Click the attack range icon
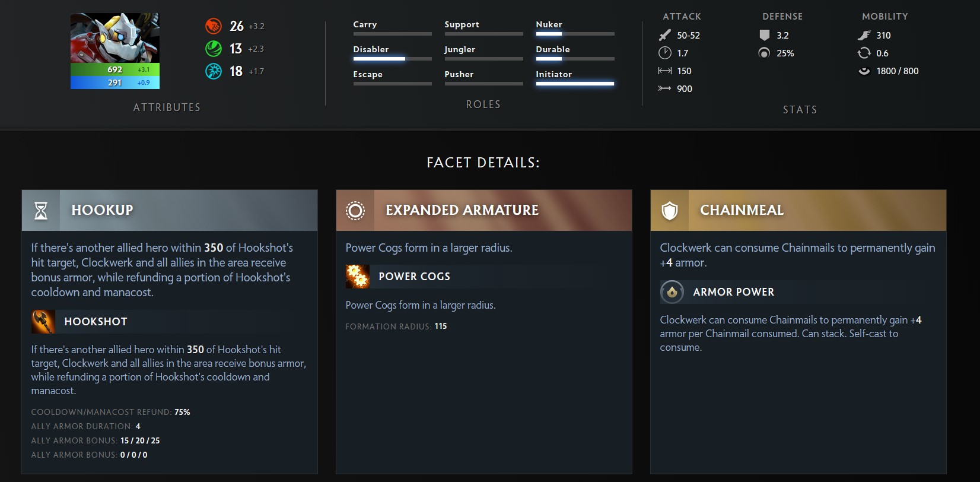The height and width of the screenshot is (482, 980). [x=664, y=71]
